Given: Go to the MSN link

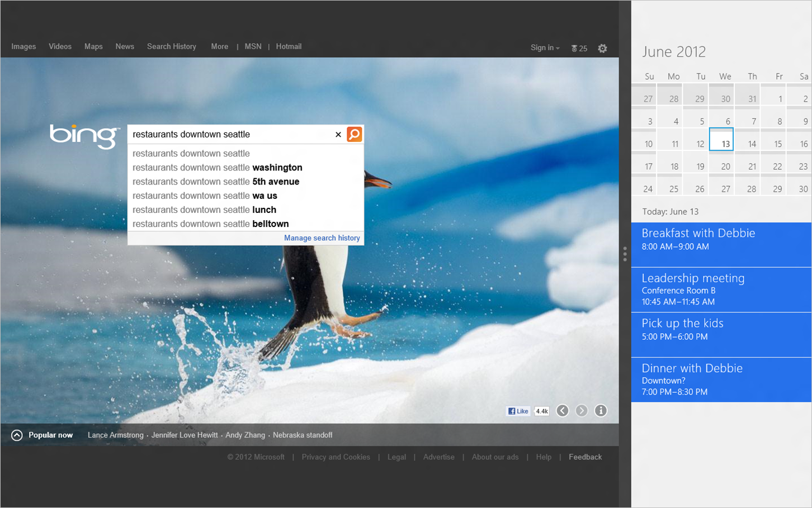Looking at the screenshot, I should [x=253, y=46].
